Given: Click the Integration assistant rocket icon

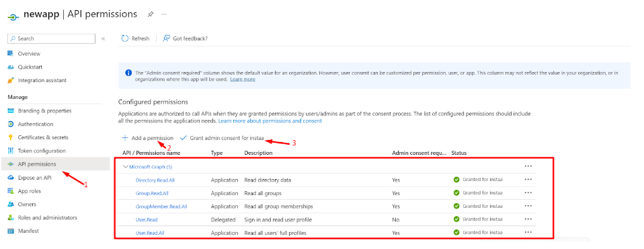Looking at the screenshot, I should (x=11, y=81).
